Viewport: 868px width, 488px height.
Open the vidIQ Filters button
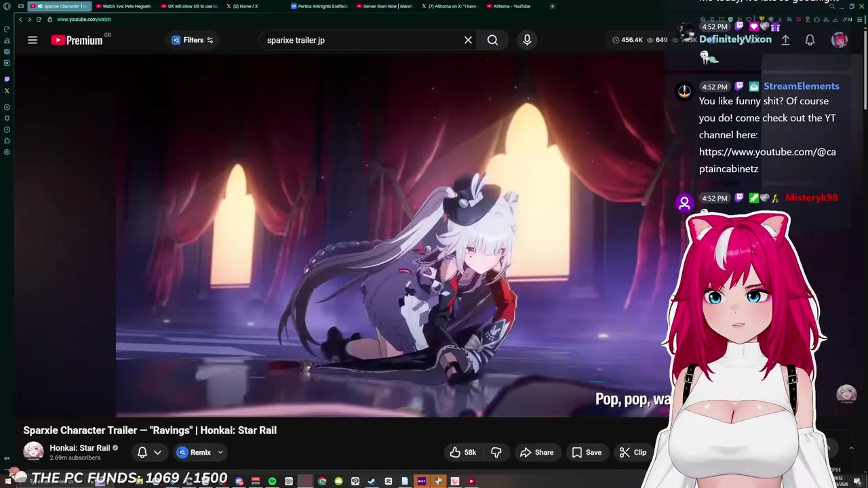[x=193, y=40]
